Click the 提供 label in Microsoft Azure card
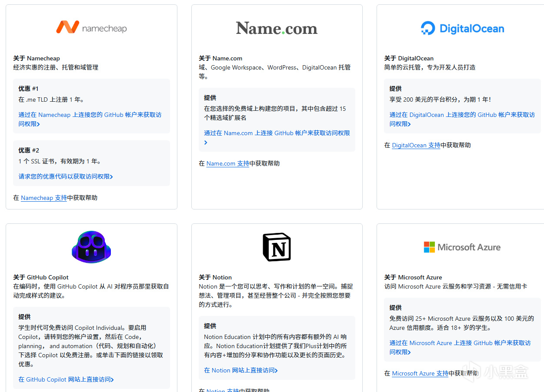 pyautogui.click(x=395, y=308)
